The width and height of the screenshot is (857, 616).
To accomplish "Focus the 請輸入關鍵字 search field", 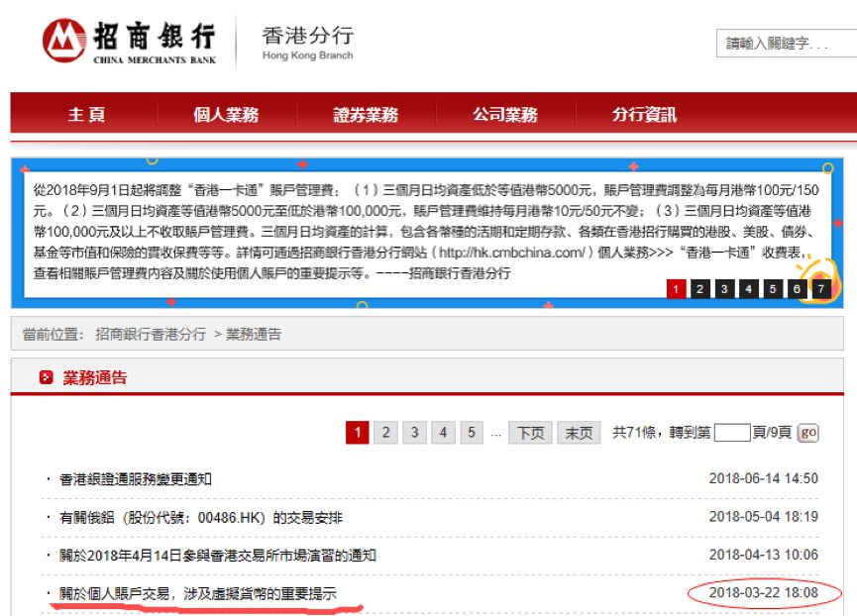I will point(787,44).
